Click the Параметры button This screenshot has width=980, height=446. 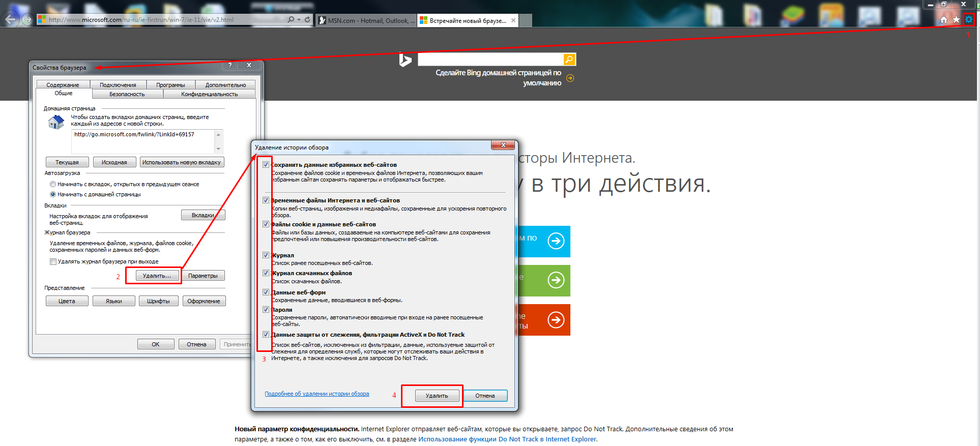[203, 276]
